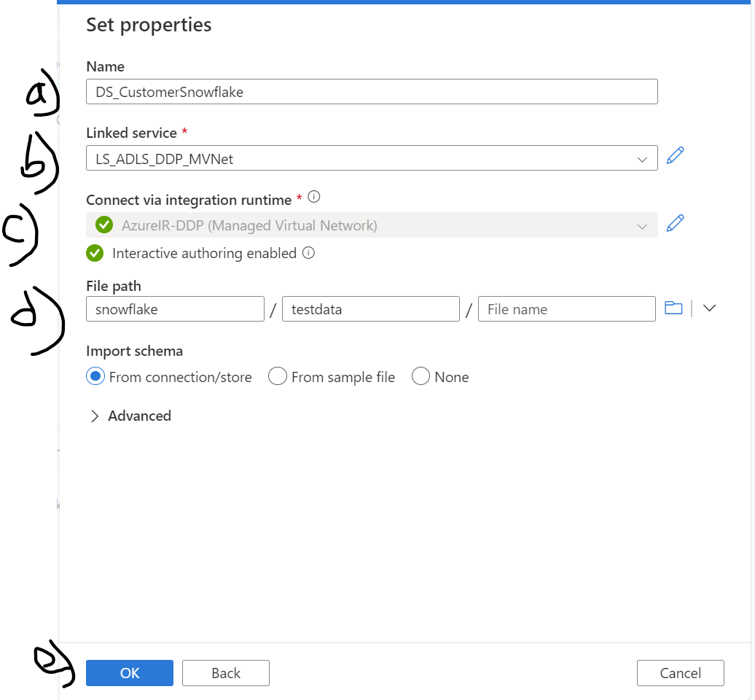Edit the integration runtime with pencil icon
The width and height of the screenshot is (755, 700).
pyautogui.click(x=676, y=222)
